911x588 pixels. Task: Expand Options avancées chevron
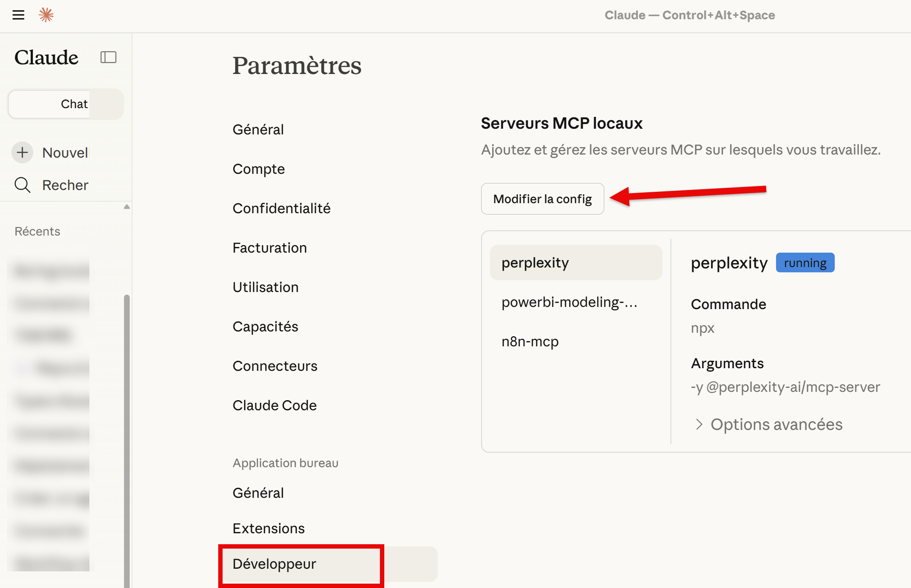pos(699,424)
